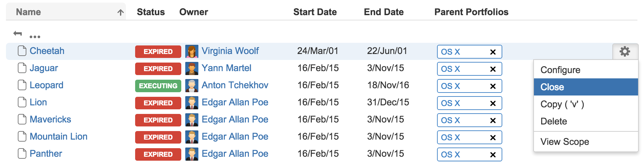Select Copy ('v') menu option
644x162 pixels.
click(562, 104)
